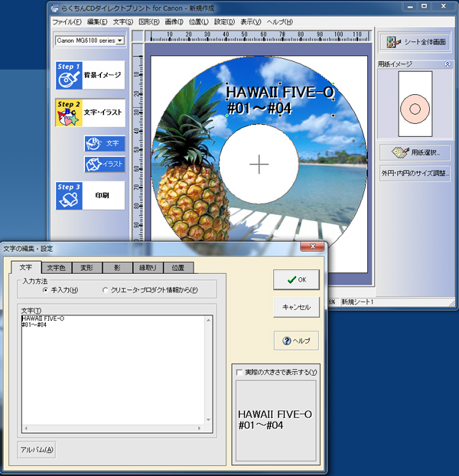The width and height of the screenshot is (459, 476).
Task: Open the 画像 menu
Action: click(x=174, y=22)
